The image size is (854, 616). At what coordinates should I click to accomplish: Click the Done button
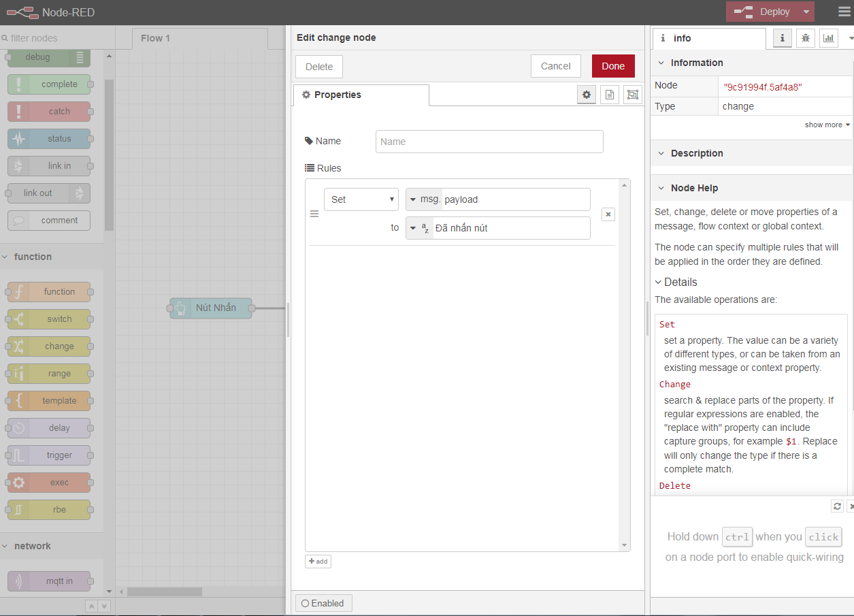coord(613,66)
